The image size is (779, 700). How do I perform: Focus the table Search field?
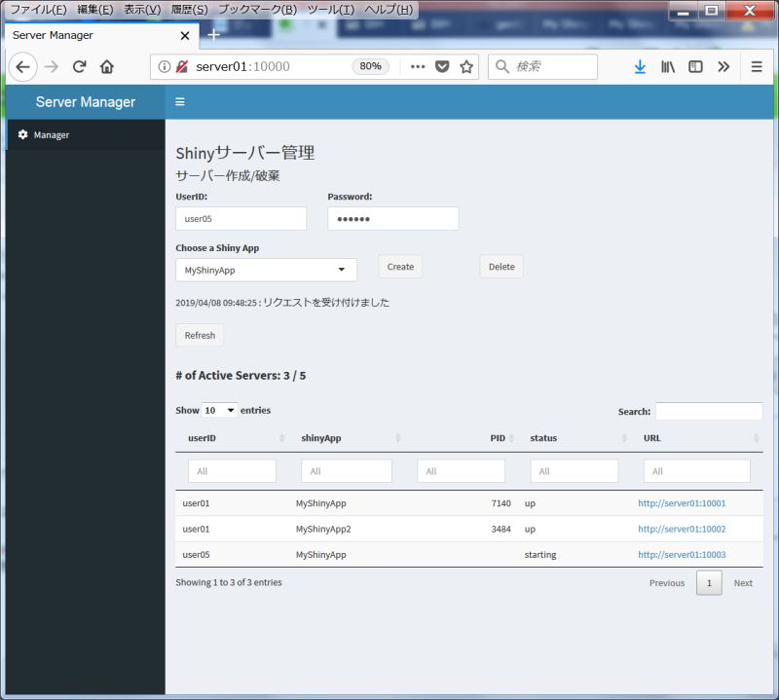pos(709,412)
